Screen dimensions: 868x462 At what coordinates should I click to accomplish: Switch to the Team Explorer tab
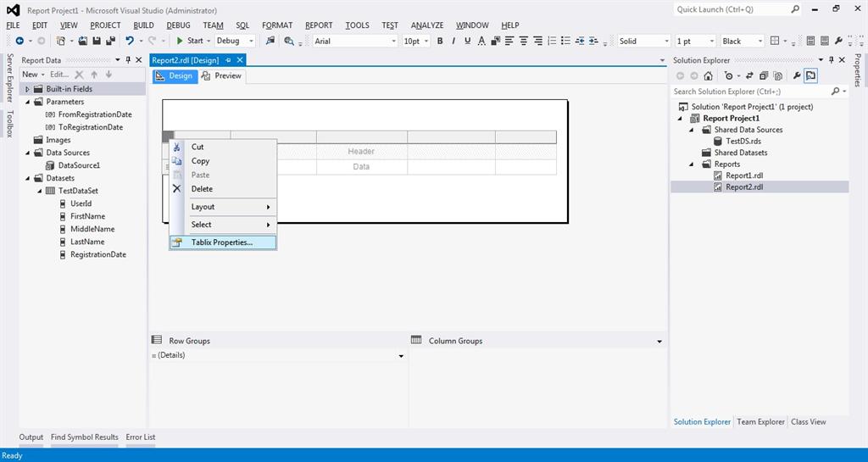(x=760, y=421)
